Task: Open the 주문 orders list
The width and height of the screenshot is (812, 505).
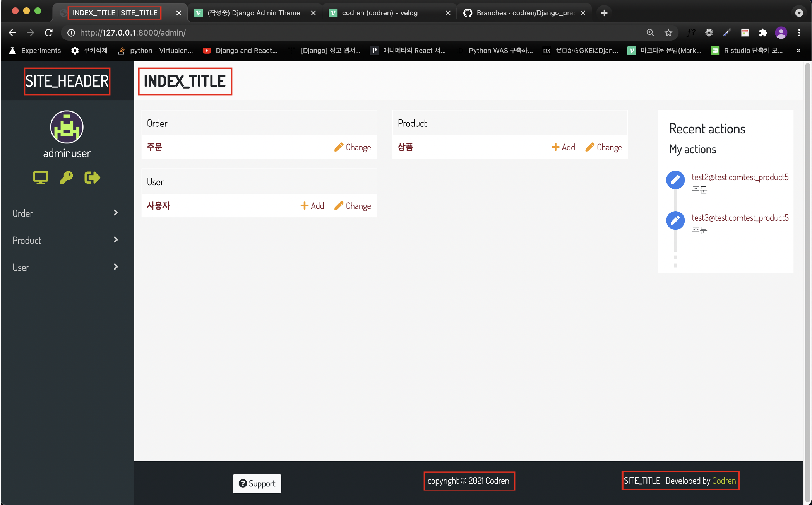Action: [x=154, y=147]
